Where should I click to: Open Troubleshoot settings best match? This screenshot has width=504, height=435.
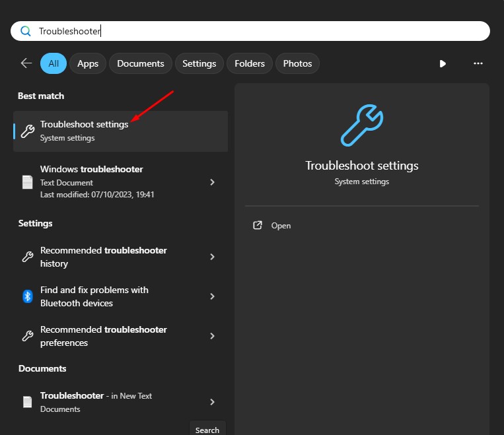120,131
